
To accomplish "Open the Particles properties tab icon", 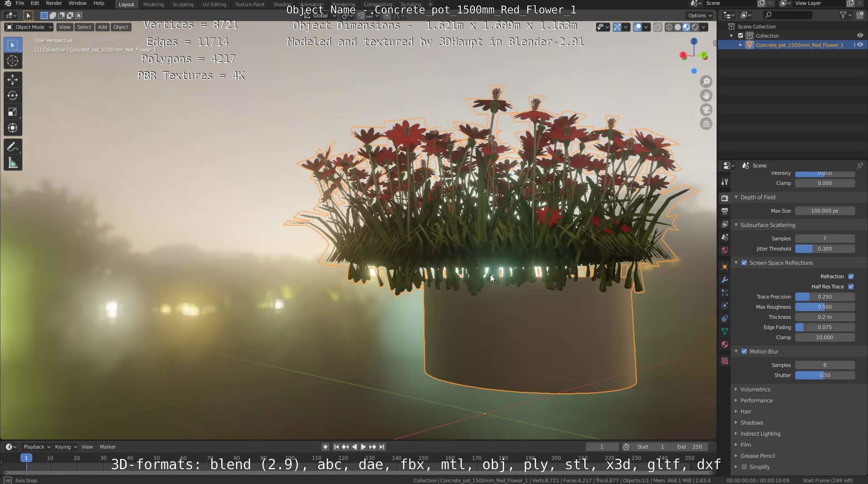I will (725, 293).
